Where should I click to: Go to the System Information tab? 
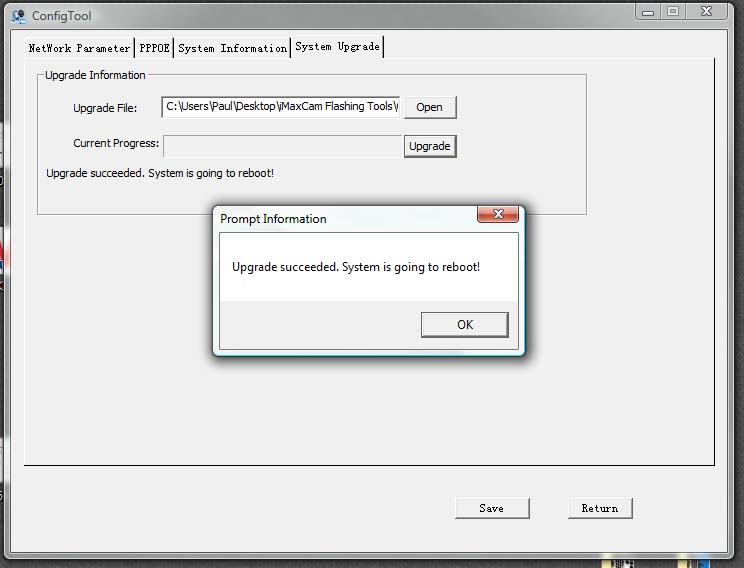[x=232, y=48]
